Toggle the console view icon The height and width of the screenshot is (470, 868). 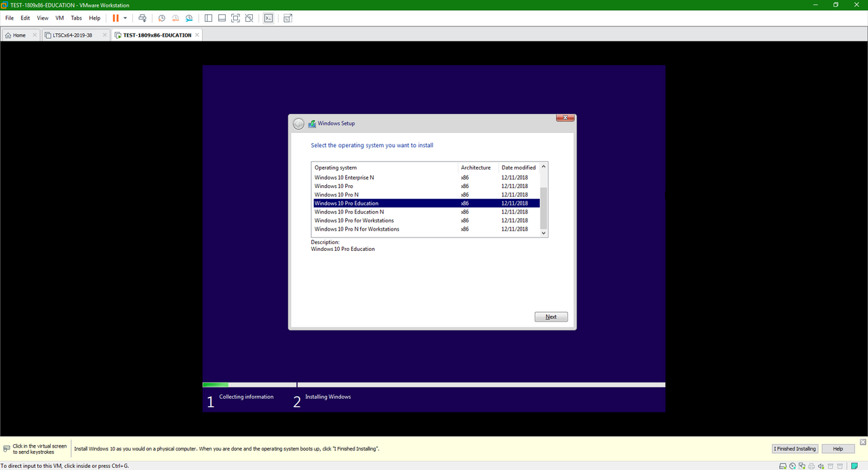point(269,18)
